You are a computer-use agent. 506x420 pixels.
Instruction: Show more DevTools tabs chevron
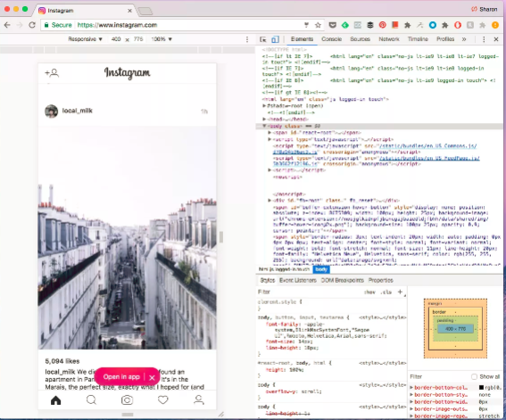464,39
